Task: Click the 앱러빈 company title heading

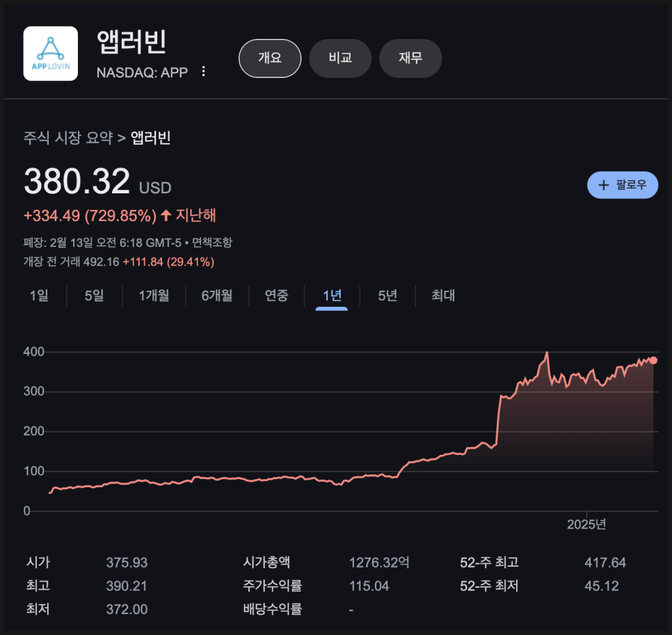Action: (131, 42)
